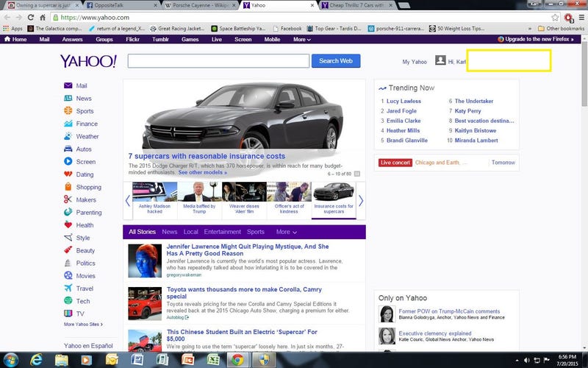The width and height of the screenshot is (588, 368).
Task: Open Internet Explorer from the taskbar
Action: [36, 360]
